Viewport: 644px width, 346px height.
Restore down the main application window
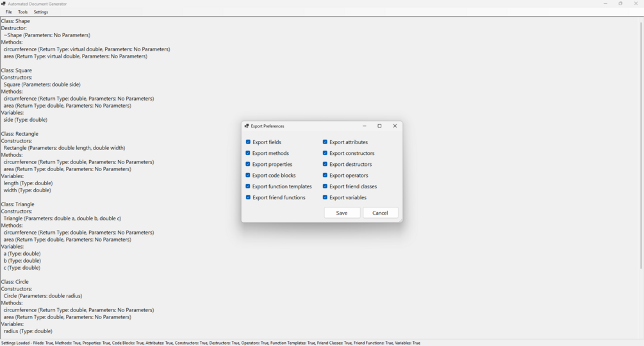(x=620, y=4)
